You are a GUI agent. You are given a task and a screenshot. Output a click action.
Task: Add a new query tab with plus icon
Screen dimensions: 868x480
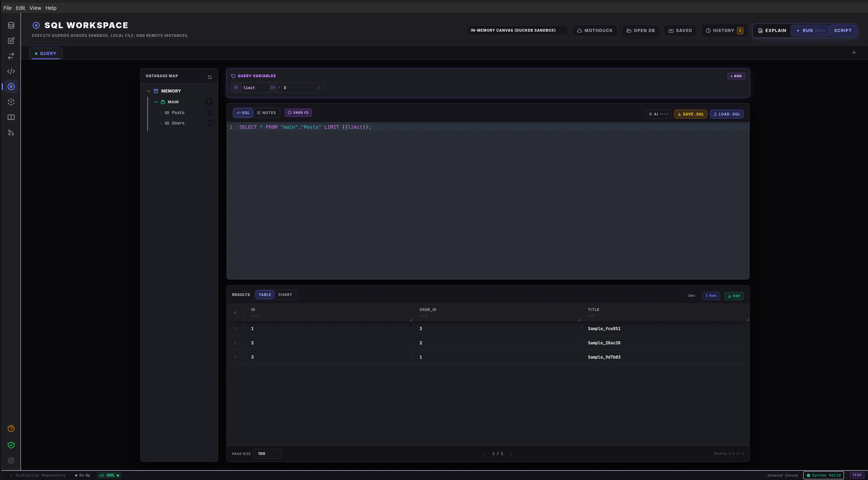pos(854,53)
